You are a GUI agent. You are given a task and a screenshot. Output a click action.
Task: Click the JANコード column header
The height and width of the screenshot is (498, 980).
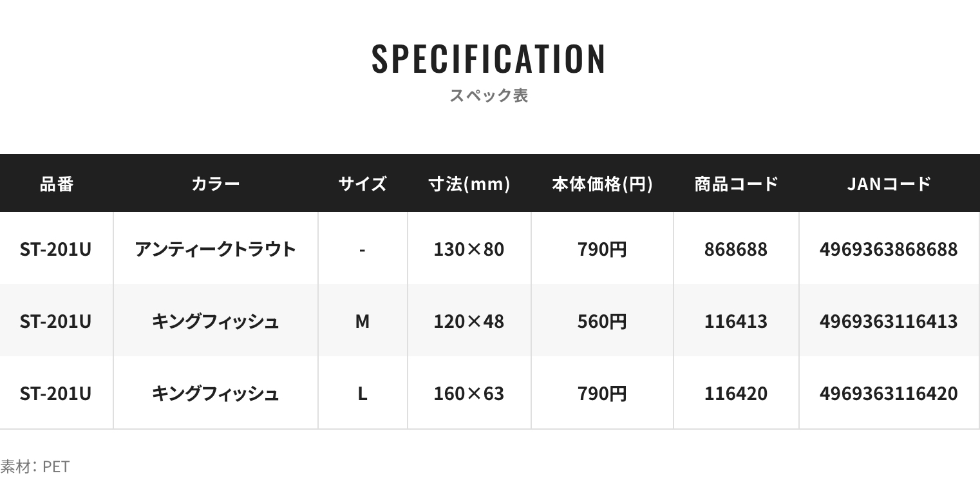click(x=889, y=184)
